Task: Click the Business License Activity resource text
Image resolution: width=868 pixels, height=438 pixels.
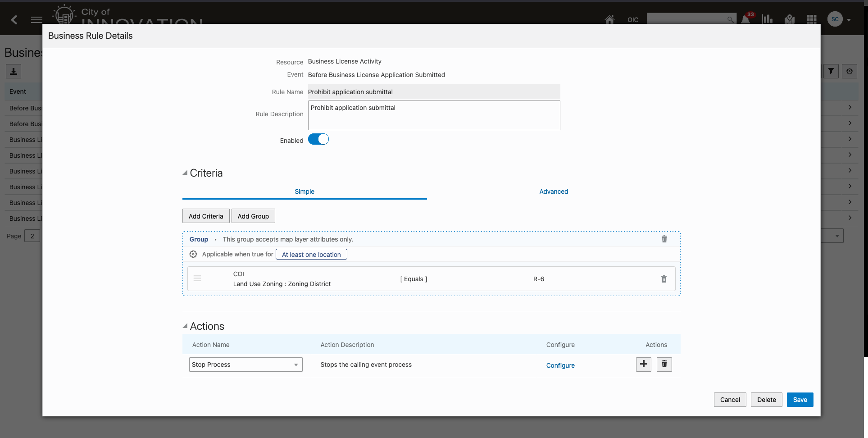Action: coord(345,61)
